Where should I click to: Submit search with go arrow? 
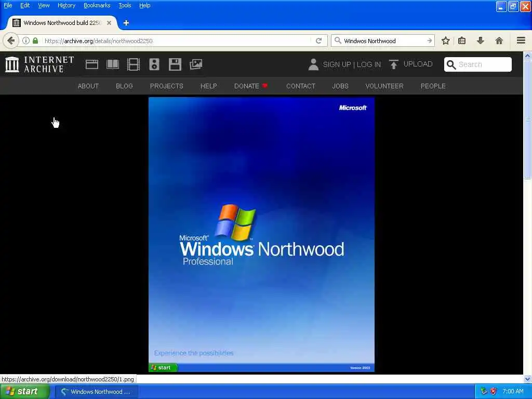(429, 41)
